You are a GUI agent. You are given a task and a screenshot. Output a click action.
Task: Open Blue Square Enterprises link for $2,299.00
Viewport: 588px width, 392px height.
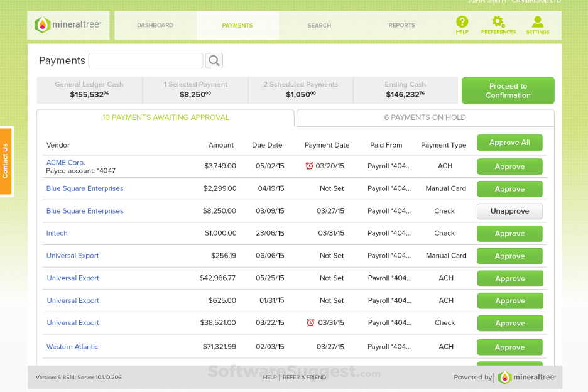[85, 188]
